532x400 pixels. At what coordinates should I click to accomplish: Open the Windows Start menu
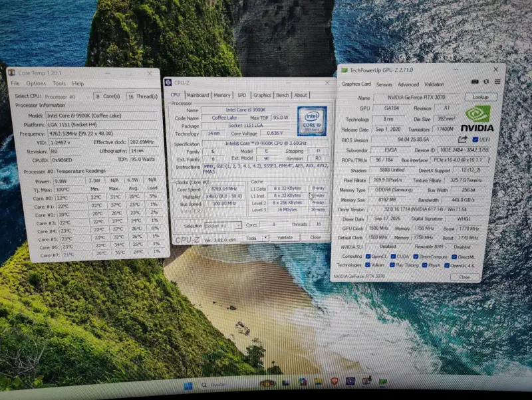coord(188,385)
